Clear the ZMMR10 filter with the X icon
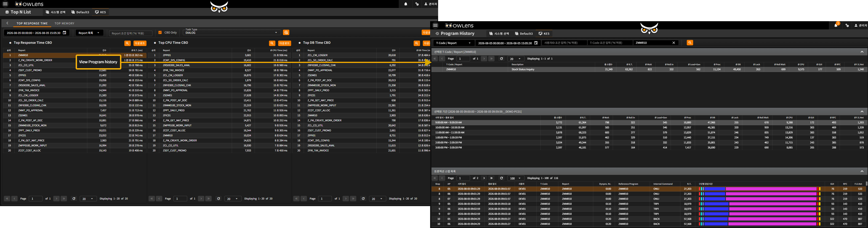Image resolution: width=868 pixels, height=228 pixels. coord(674,43)
